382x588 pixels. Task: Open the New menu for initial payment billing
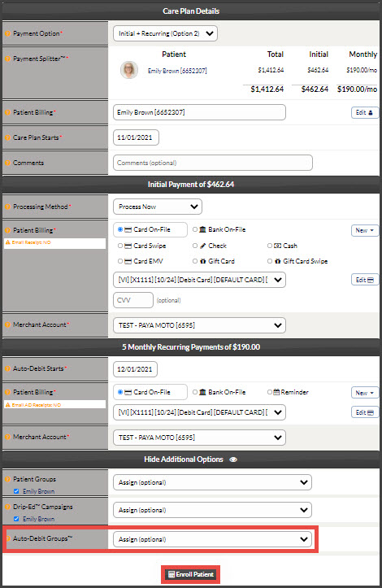click(x=364, y=230)
